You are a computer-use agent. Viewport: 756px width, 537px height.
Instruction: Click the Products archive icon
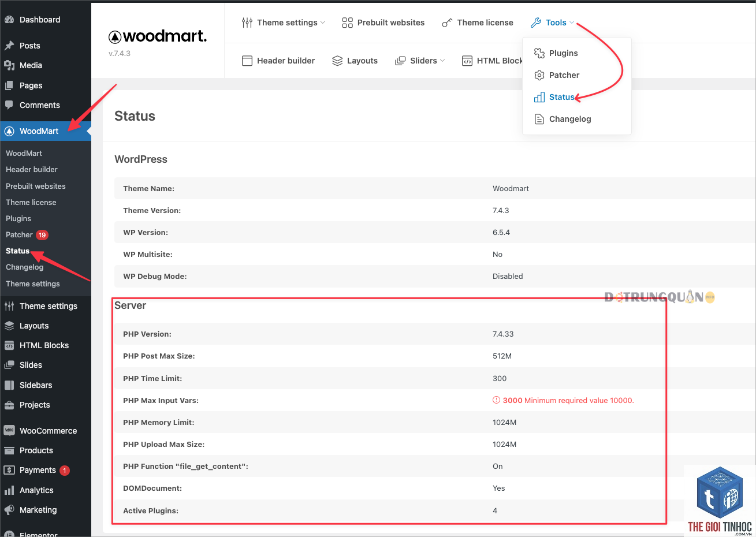click(x=9, y=450)
